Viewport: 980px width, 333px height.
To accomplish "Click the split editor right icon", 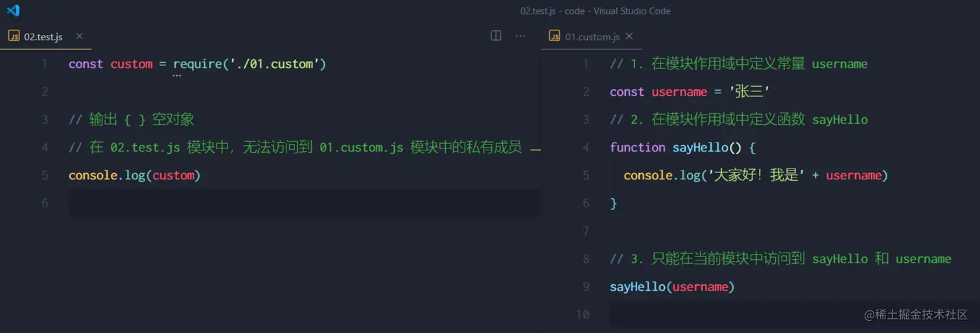I will (x=496, y=36).
